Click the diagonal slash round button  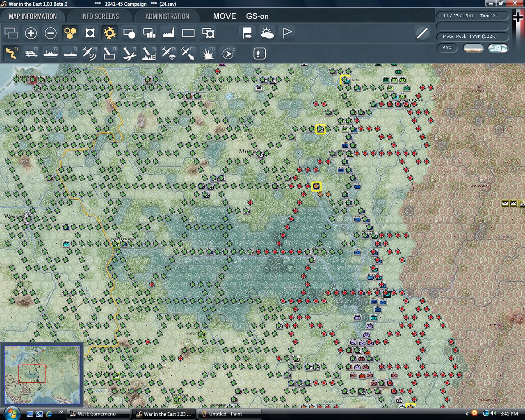[x=422, y=33]
